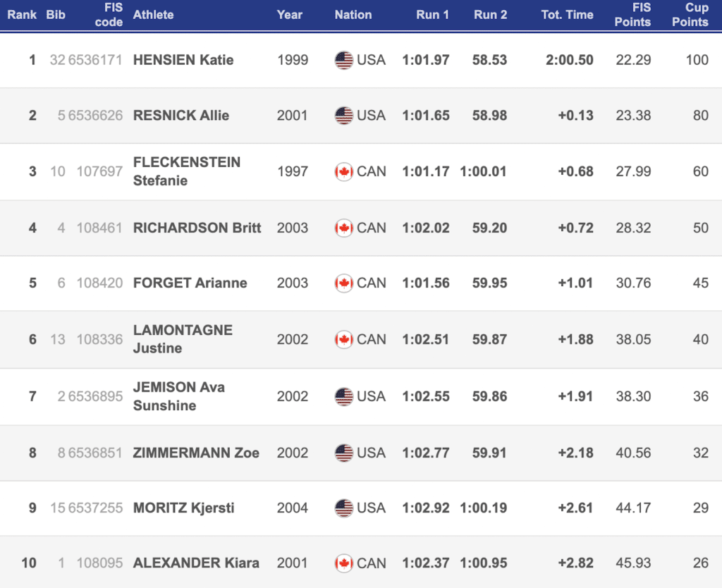Click the USA flag icon beside Katie Hensien
The width and height of the screenshot is (722, 588).
343,60
